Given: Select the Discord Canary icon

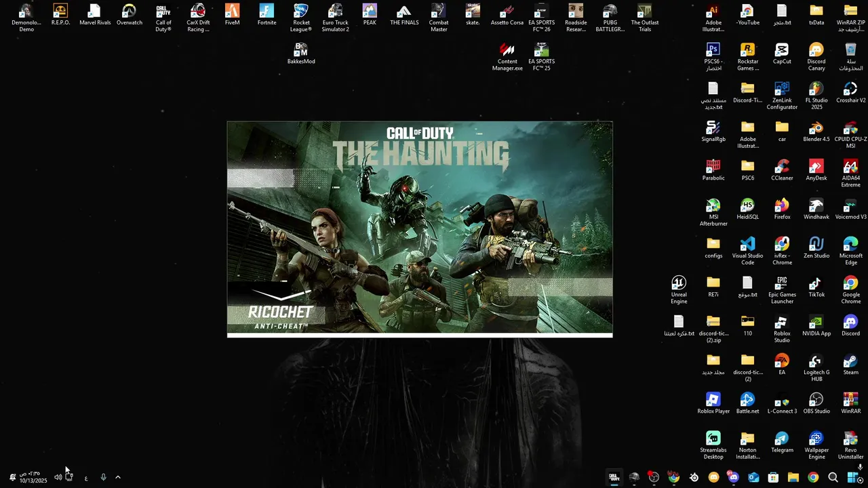Looking at the screenshot, I should click(x=816, y=57).
